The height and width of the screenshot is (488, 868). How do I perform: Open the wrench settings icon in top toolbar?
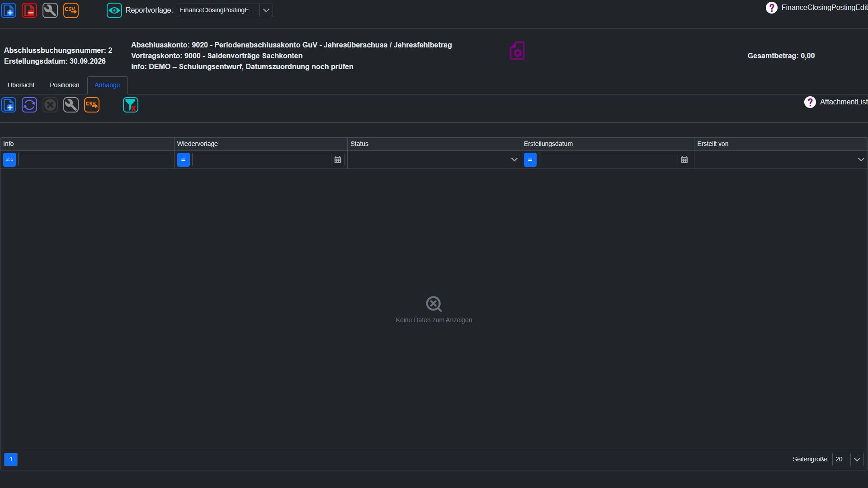pos(50,10)
